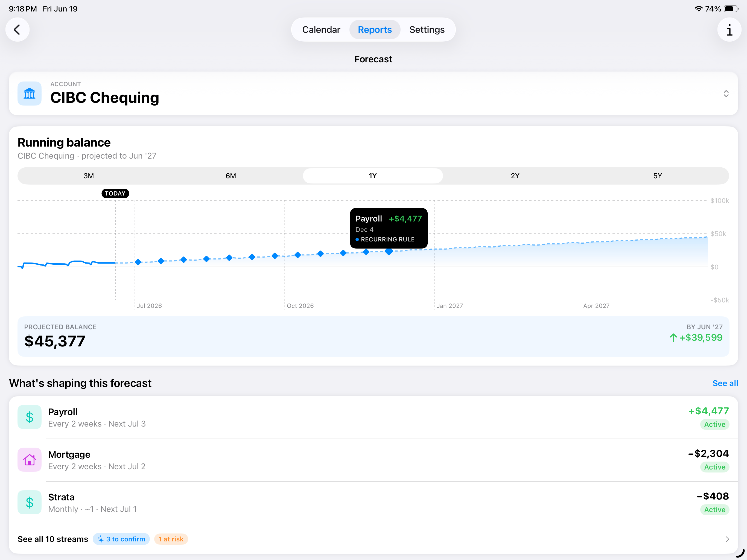This screenshot has height=560, width=747.
Task: Tap the +$39,599 change value
Action: tap(701, 338)
